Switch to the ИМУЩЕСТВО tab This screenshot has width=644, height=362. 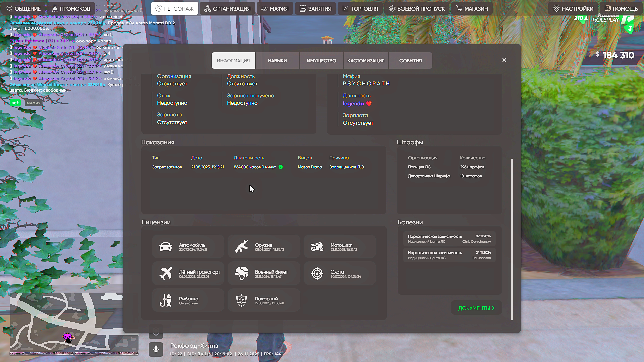coord(321,61)
